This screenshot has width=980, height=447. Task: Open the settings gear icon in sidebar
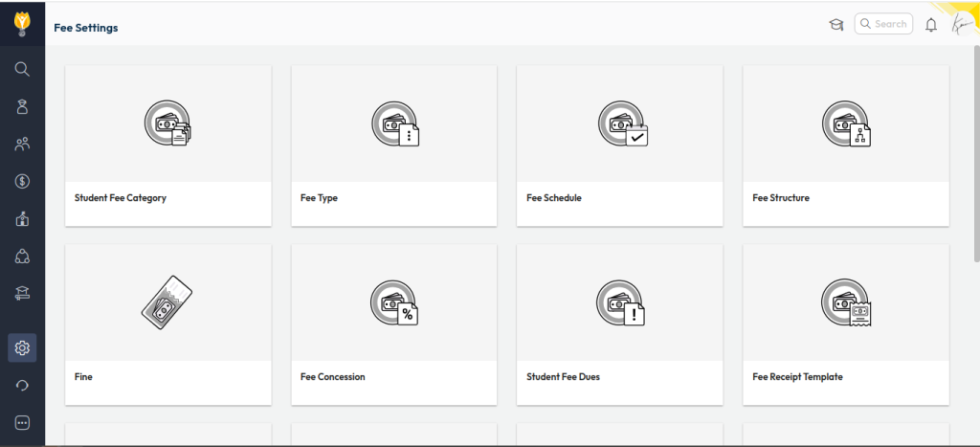tap(22, 347)
